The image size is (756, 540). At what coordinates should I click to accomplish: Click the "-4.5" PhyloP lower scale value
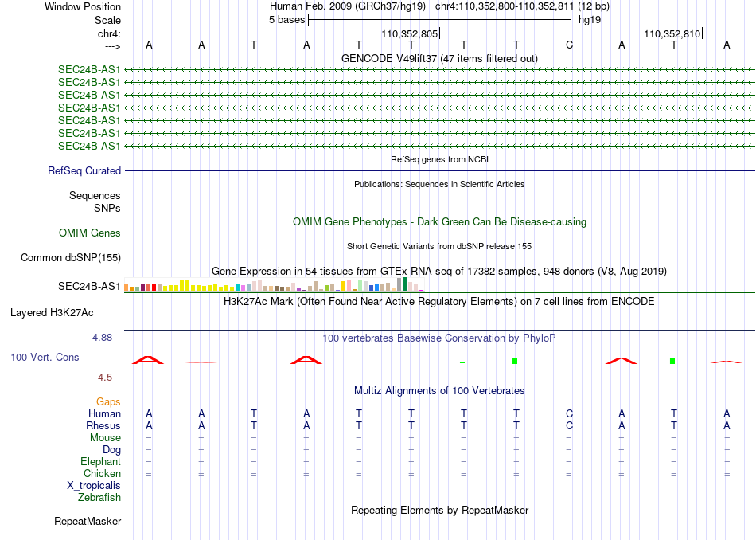pyautogui.click(x=103, y=377)
